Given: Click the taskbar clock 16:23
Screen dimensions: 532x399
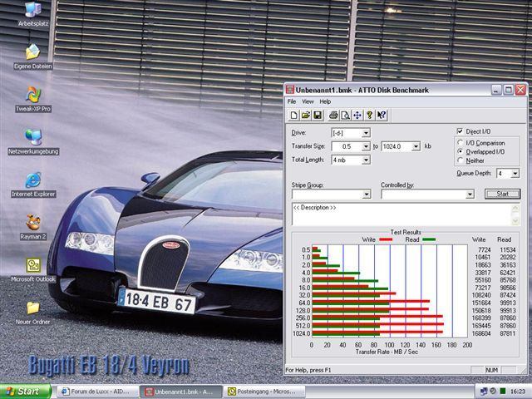Looking at the screenshot, I should (517, 392).
